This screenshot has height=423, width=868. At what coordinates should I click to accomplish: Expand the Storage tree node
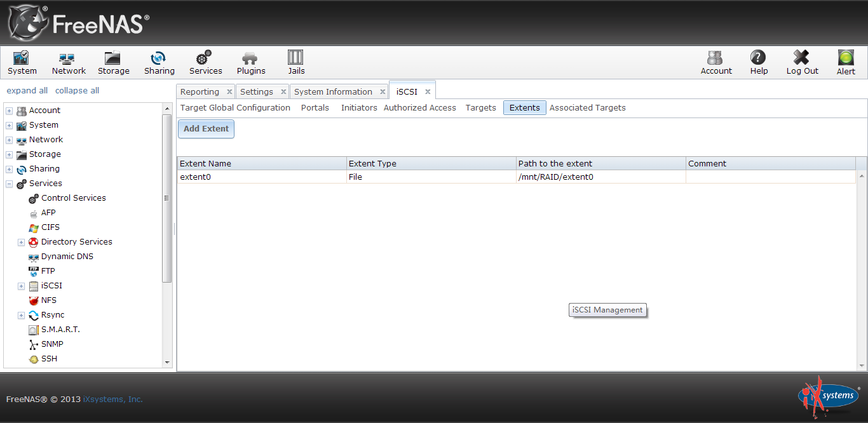(9, 154)
